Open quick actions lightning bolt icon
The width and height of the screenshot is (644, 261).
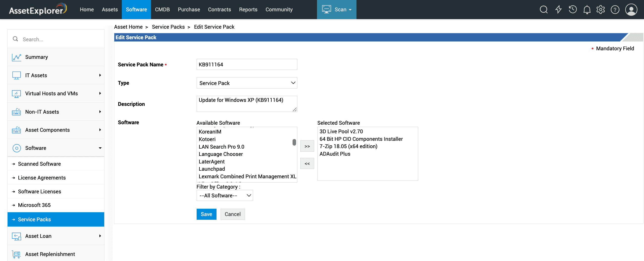click(558, 10)
